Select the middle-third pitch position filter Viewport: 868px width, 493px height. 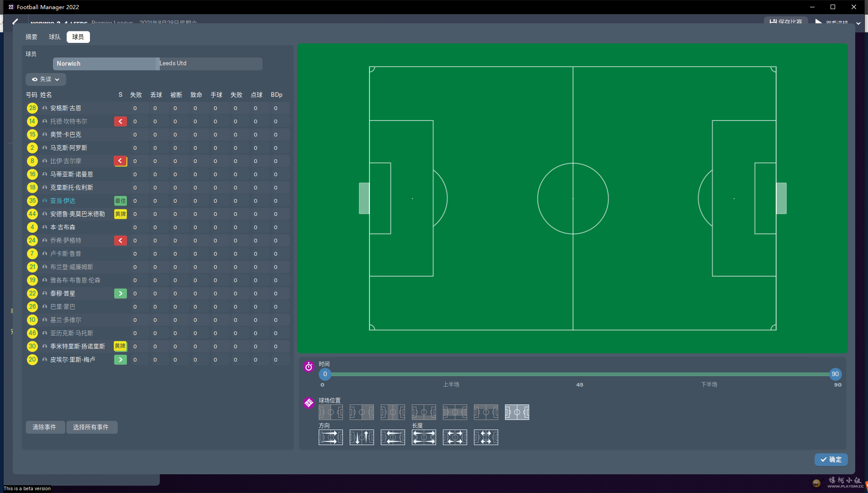pyautogui.click(x=393, y=412)
